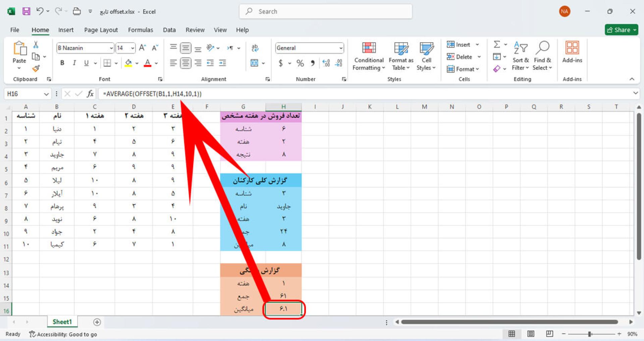This screenshot has width=644, height=341.
Task: Toggle Italic formatting
Action: pyautogui.click(x=74, y=63)
